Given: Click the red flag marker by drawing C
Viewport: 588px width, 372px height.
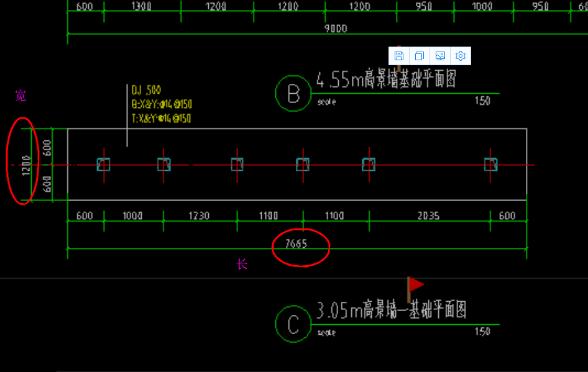Looking at the screenshot, I should click(415, 289).
